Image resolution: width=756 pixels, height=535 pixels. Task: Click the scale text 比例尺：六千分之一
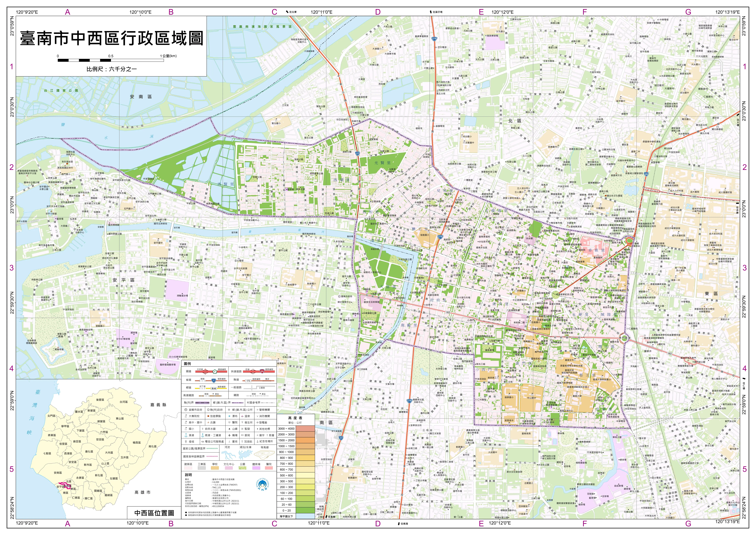112,69
